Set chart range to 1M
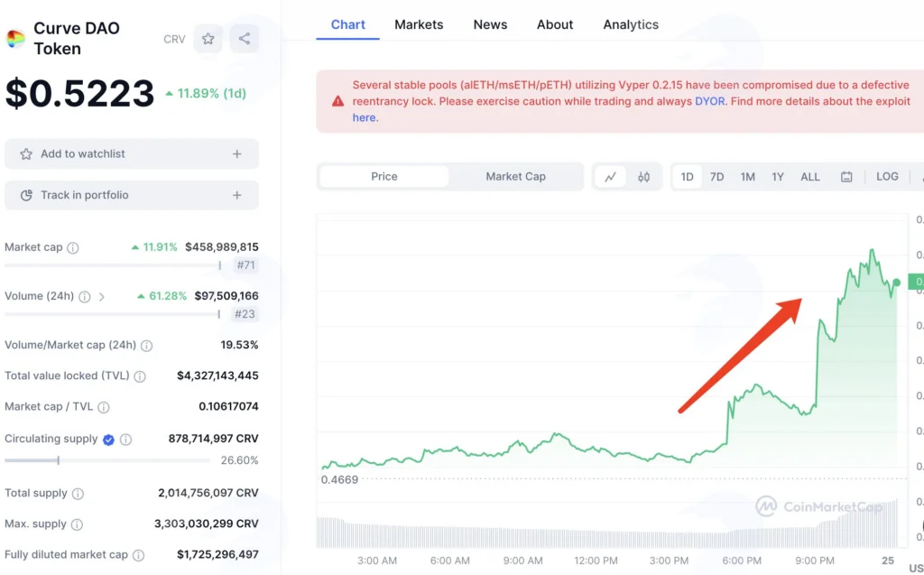Screen dimensions: 924x575 pos(748,176)
